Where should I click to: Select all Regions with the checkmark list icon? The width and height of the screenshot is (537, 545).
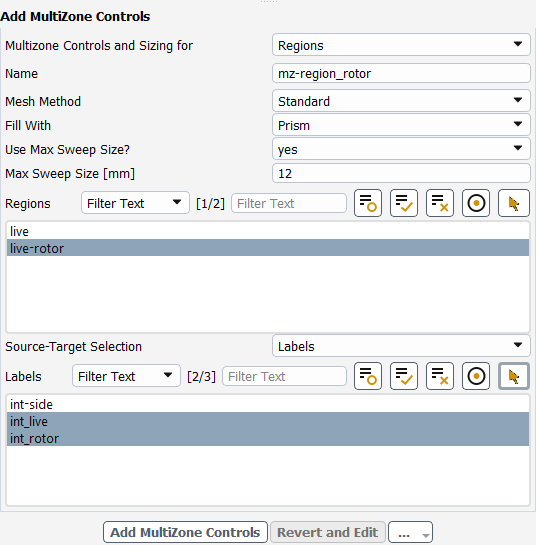[x=404, y=203]
